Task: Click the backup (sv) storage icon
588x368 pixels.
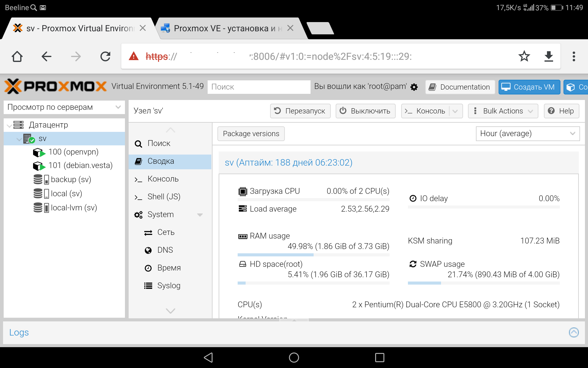Action: click(x=41, y=179)
